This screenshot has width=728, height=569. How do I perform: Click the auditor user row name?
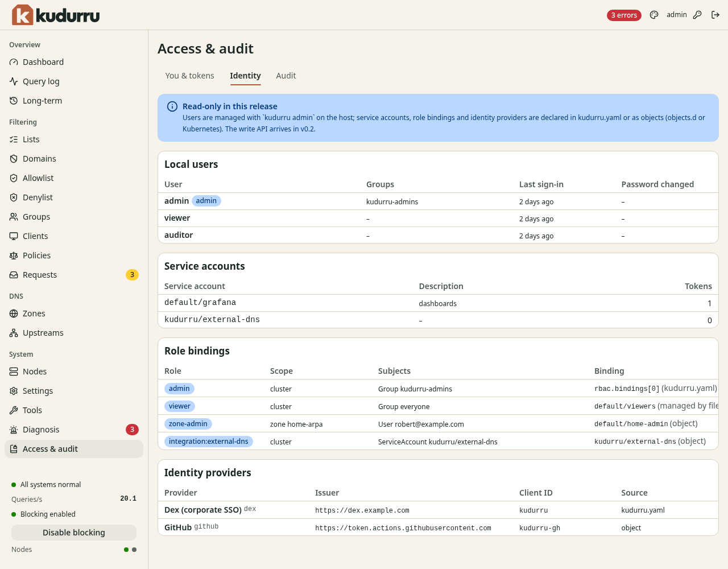coord(179,235)
